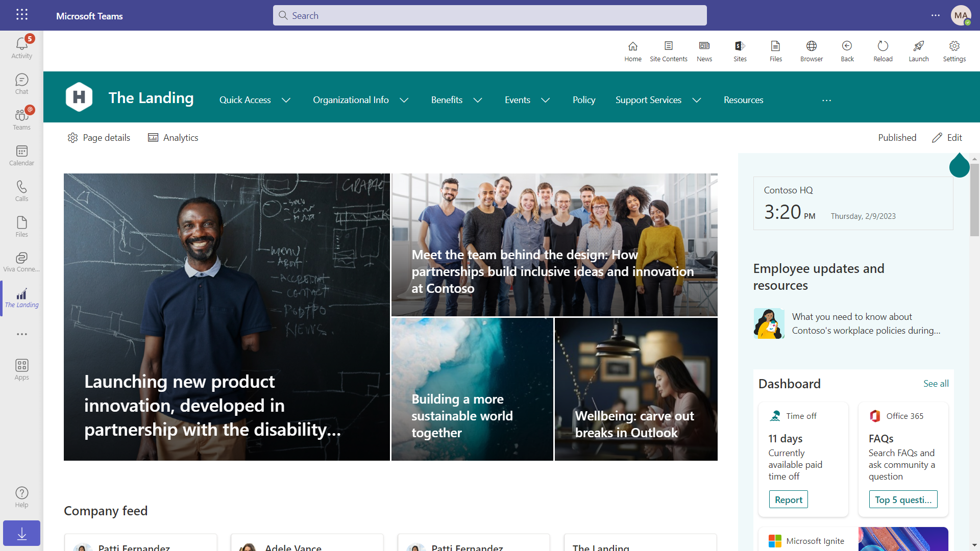Open The Landing site title link

151,98
